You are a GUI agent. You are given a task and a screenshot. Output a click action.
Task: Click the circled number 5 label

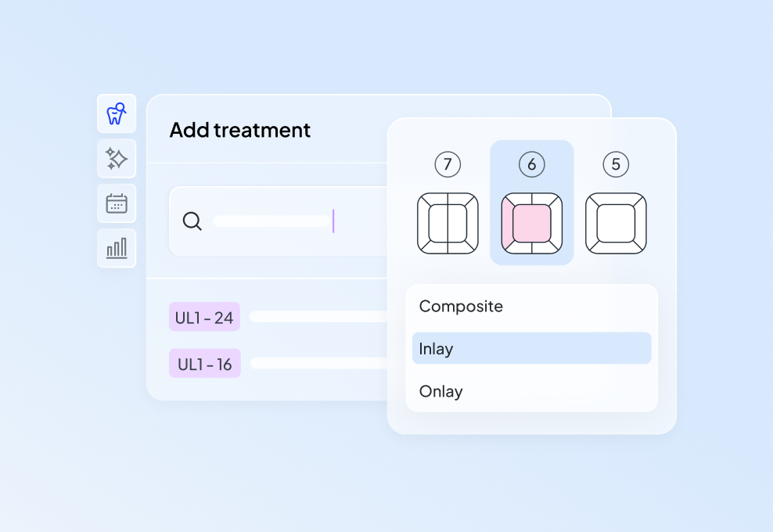tap(616, 164)
